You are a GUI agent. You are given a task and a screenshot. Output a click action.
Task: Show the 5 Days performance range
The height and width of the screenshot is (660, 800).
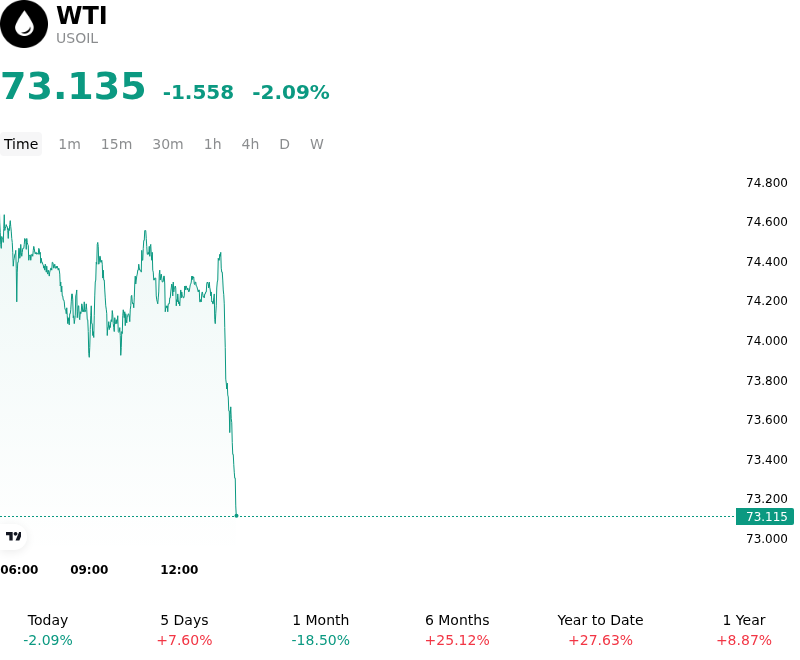pyautogui.click(x=184, y=630)
